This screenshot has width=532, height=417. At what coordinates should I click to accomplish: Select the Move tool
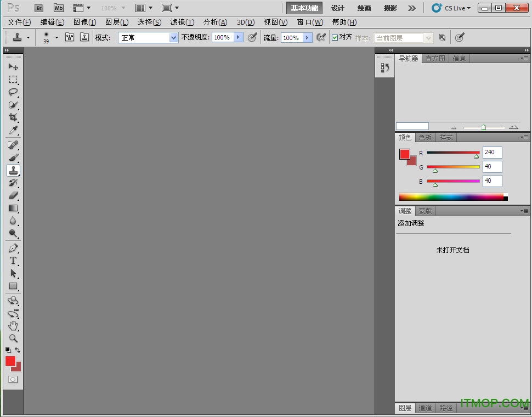coord(13,66)
